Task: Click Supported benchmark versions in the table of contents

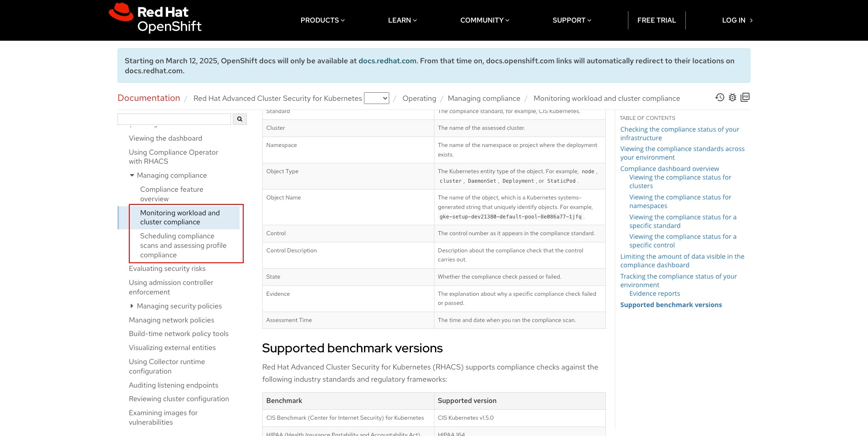Action: pyautogui.click(x=671, y=305)
